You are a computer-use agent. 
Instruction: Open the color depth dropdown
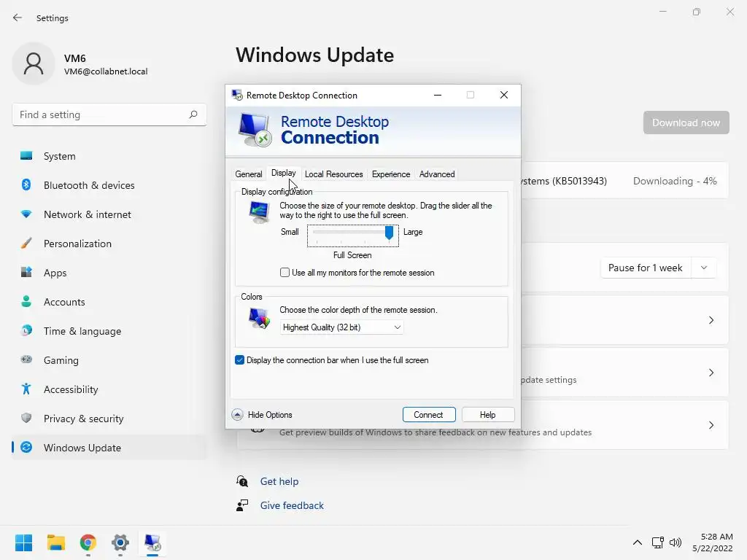point(341,327)
